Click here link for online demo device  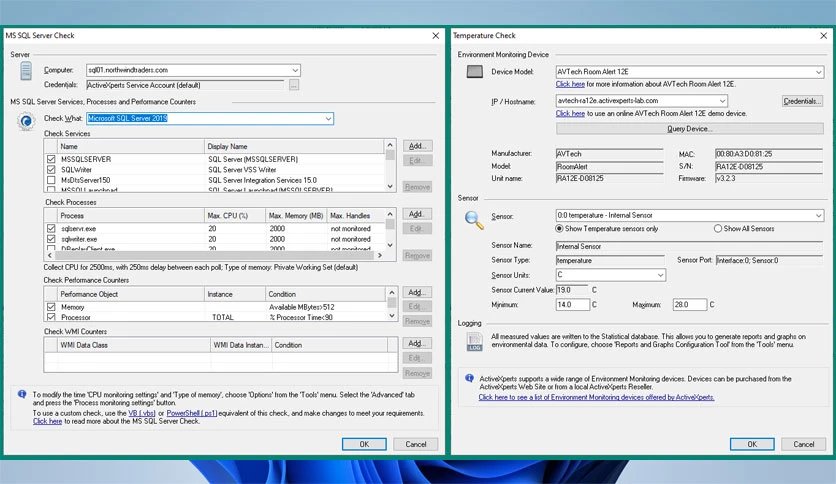[x=570, y=114]
